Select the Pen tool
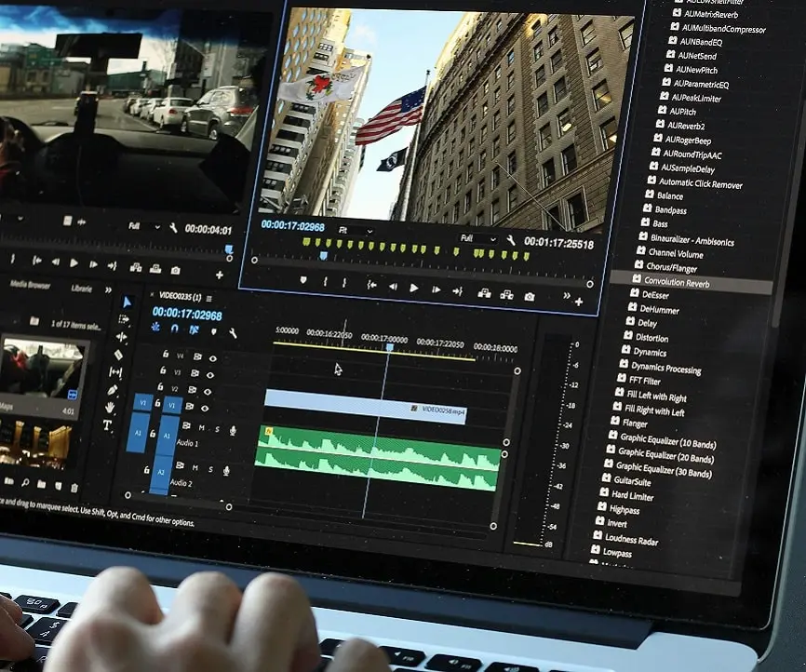 click(112, 390)
